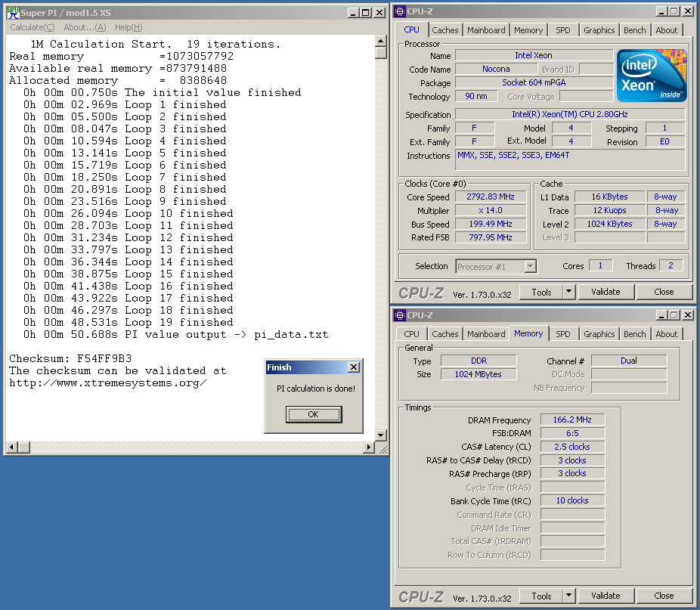The image size is (700, 610).
Task: Click the Rated FSB value 797.95 MHz
Action: [491, 237]
